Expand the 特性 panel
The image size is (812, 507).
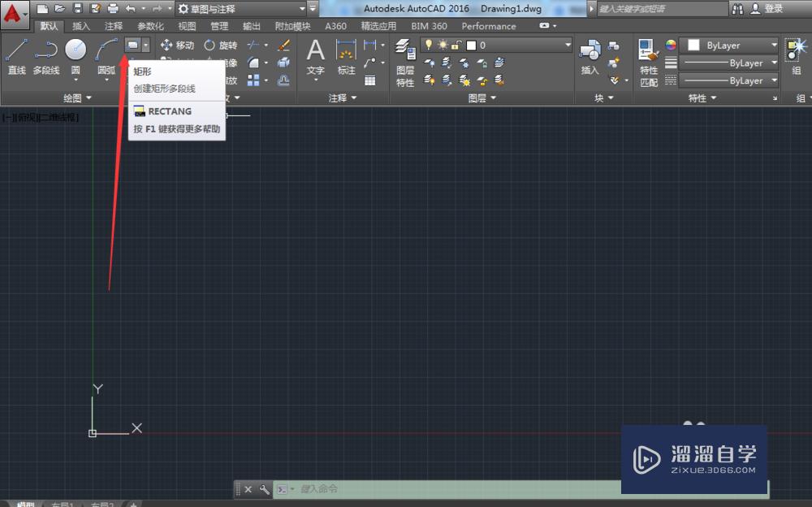pos(702,97)
